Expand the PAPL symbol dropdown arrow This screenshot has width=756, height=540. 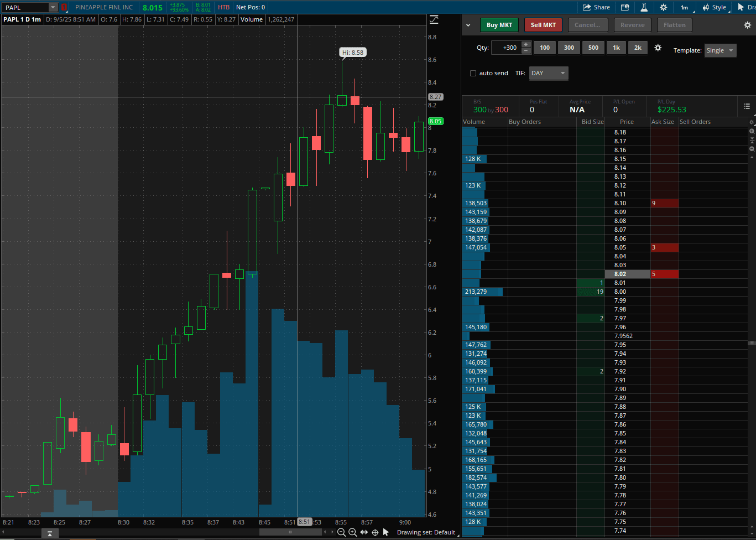(x=53, y=7)
